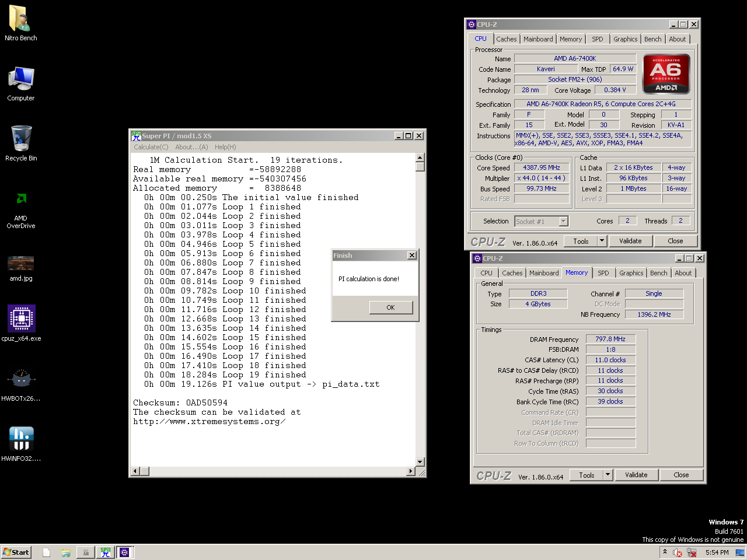
Task: Click Super PI vertical scrollbar up arrow
Action: click(420, 157)
